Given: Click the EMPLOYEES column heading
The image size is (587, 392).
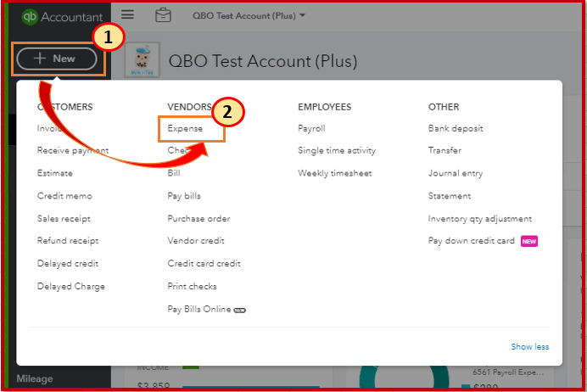Looking at the screenshot, I should [x=325, y=107].
